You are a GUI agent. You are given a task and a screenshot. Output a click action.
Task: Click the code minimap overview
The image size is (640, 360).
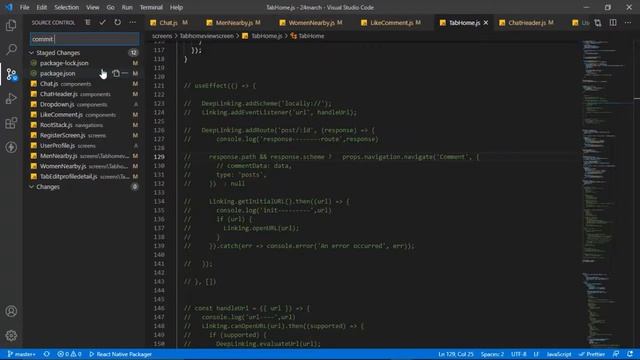click(x=607, y=194)
